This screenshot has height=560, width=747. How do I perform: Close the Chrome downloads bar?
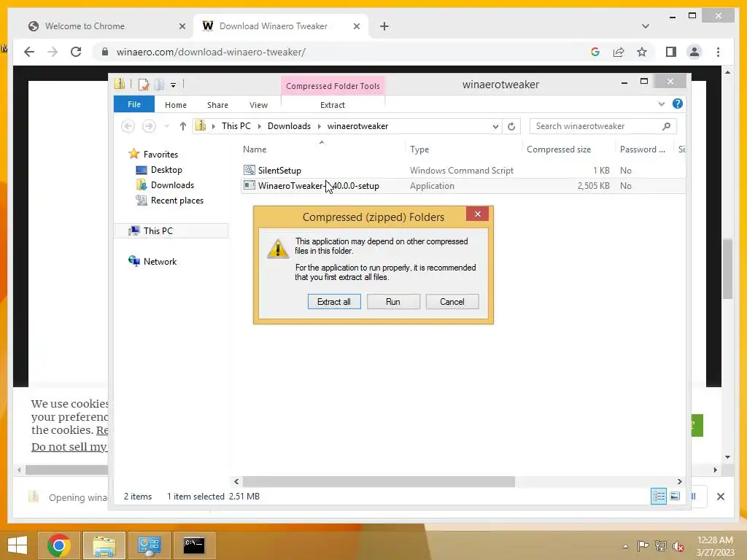click(x=720, y=497)
